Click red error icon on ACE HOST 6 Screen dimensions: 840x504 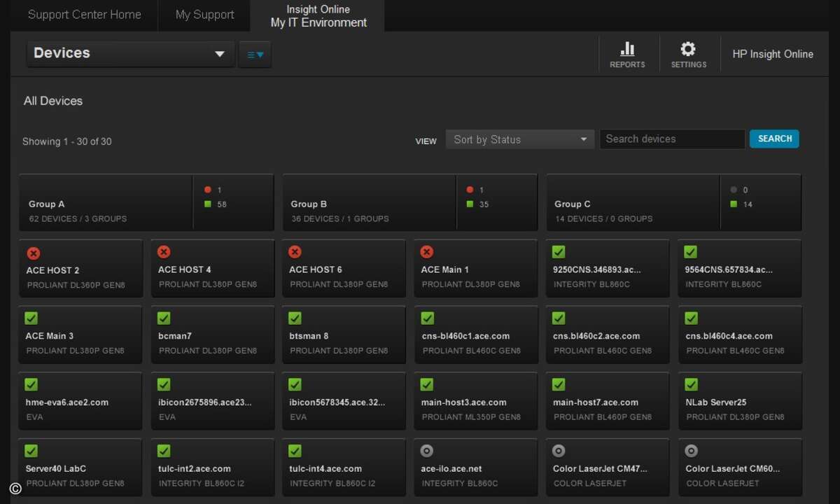point(295,252)
